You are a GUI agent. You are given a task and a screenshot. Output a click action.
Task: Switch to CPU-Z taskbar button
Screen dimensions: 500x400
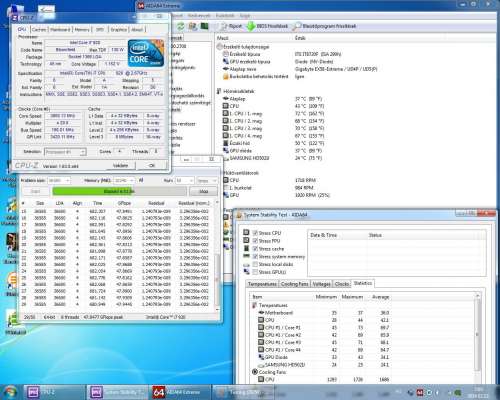54,392
